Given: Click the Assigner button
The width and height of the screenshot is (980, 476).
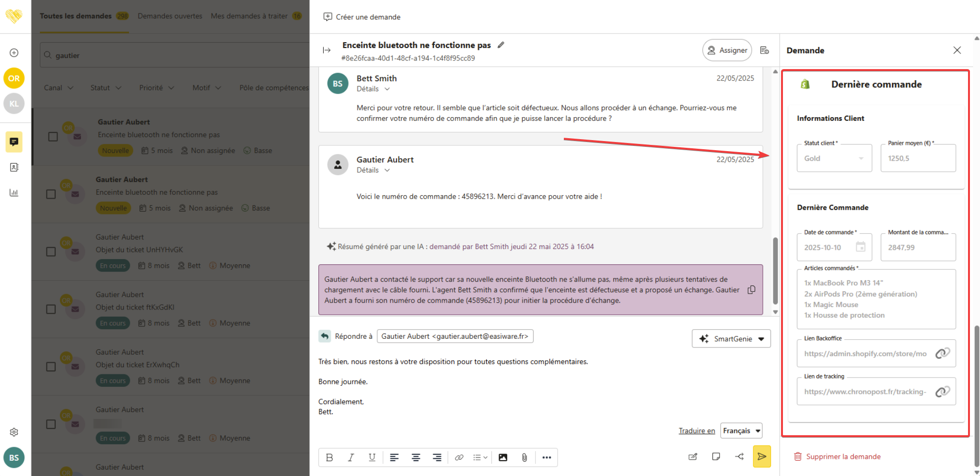Looking at the screenshot, I should [x=727, y=50].
